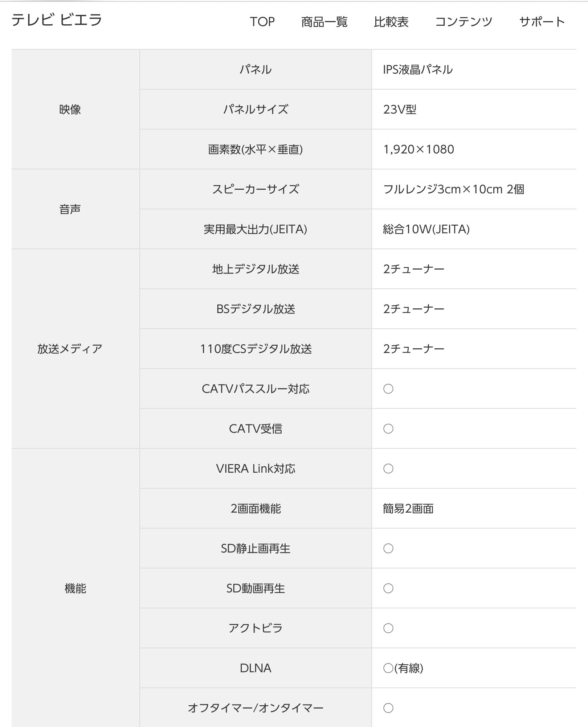588x727 pixels.
Task: Click the テレビ ビエラ site title
Action: 57,20
